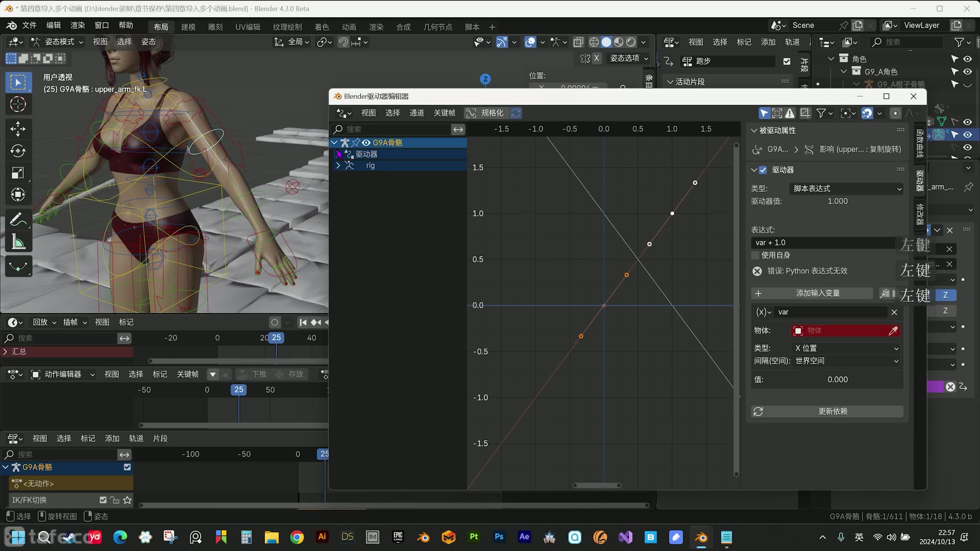Click the Z axis gizmo in viewport
This screenshot has height=551, width=980.
(x=485, y=79)
